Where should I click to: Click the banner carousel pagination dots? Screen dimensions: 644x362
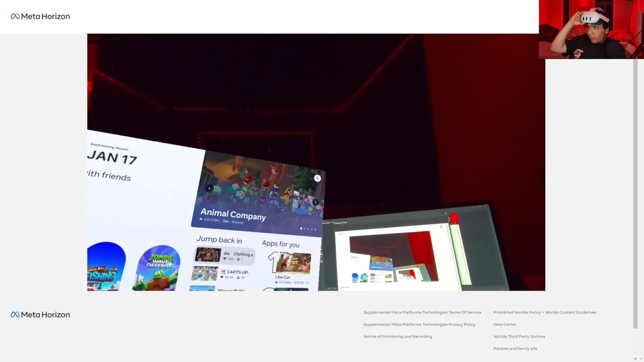click(308, 229)
